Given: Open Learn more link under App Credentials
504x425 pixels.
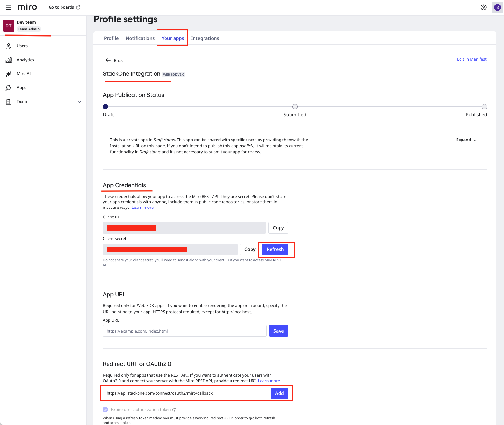Looking at the screenshot, I should tap(143, 208).
